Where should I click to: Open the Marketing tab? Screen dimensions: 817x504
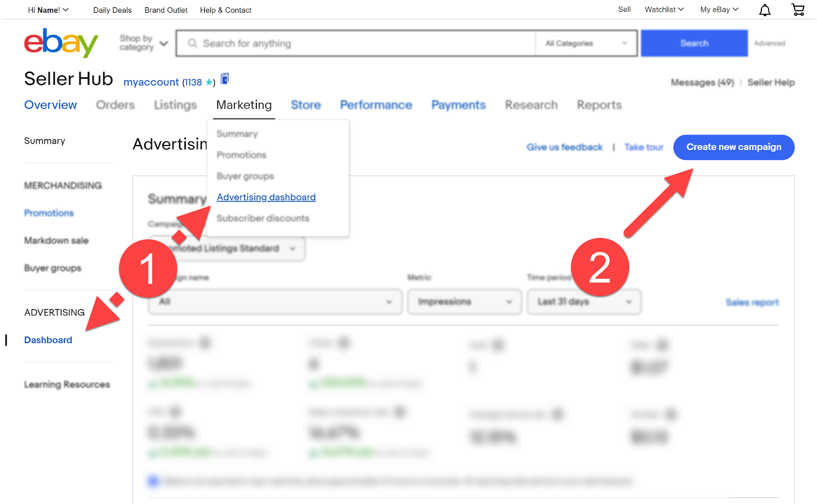[x=244, y=105]
